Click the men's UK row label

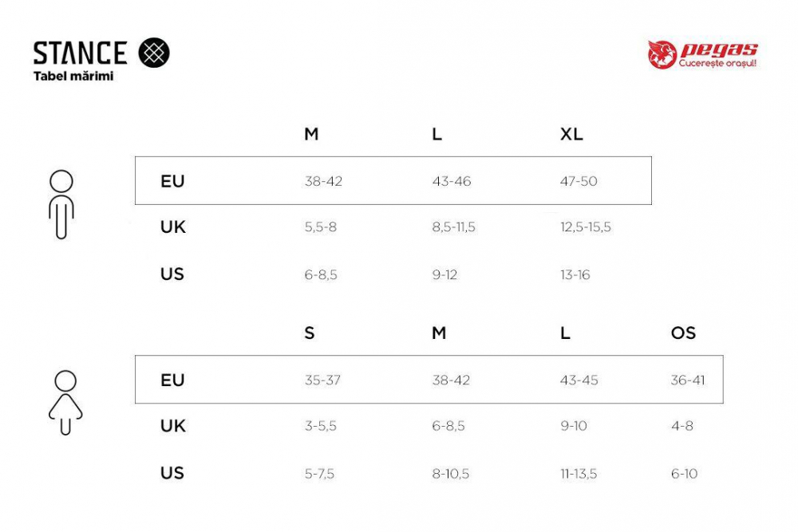point(173,227)
